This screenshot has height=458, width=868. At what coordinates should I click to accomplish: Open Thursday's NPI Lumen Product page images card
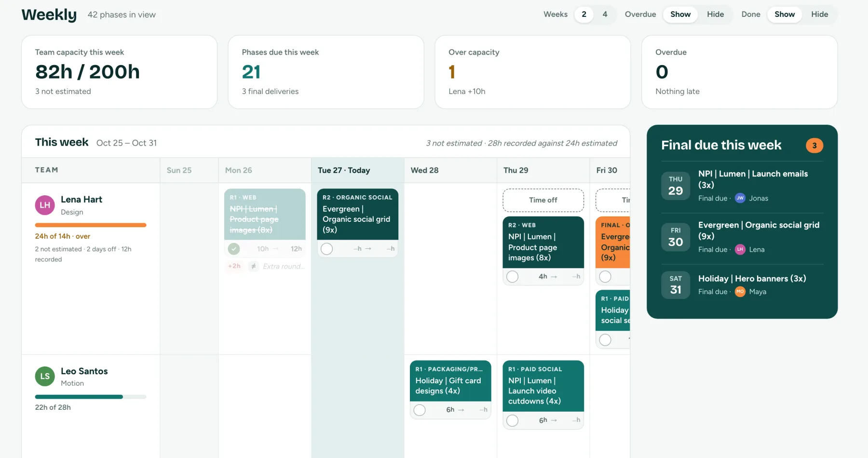click(x=543, y=242)
